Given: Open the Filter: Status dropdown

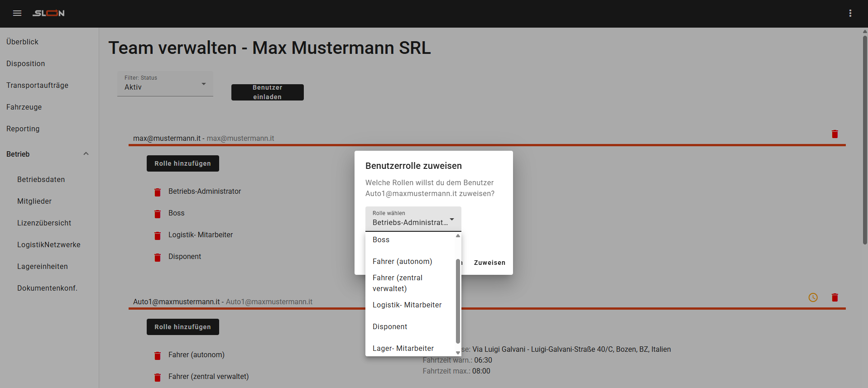Looking at the screenshot, I should click(165, 84).
